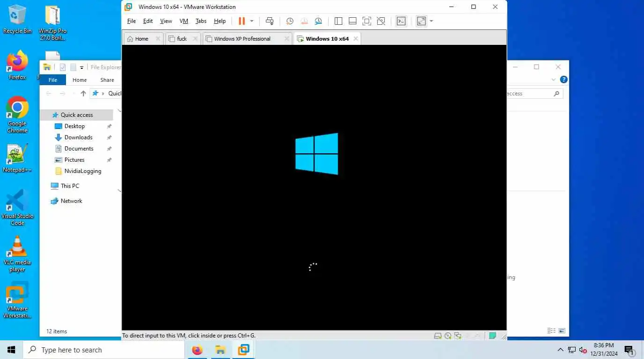This screenshot has height=359, width=644.
Task: Open the VM menu
Action: coord(184,21)
